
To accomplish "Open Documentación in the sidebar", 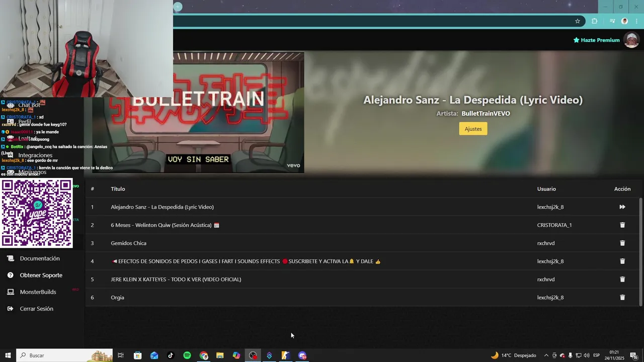I will point(40,258).
